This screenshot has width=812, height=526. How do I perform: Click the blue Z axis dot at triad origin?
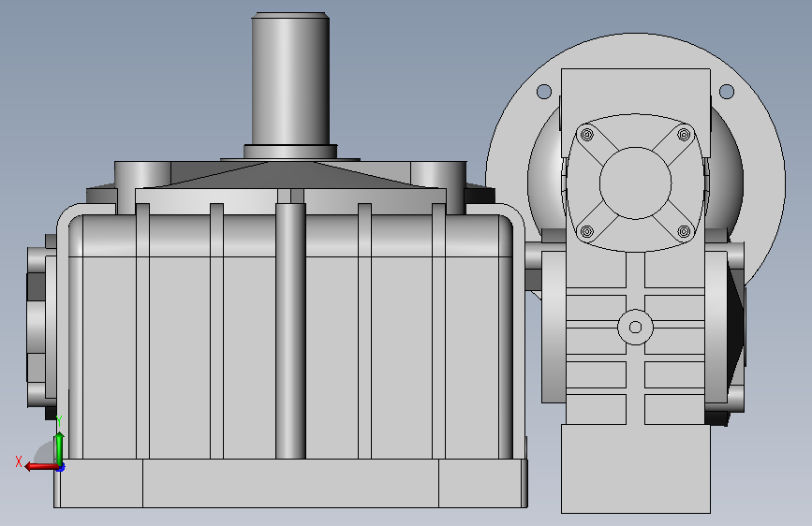[61, 467]
